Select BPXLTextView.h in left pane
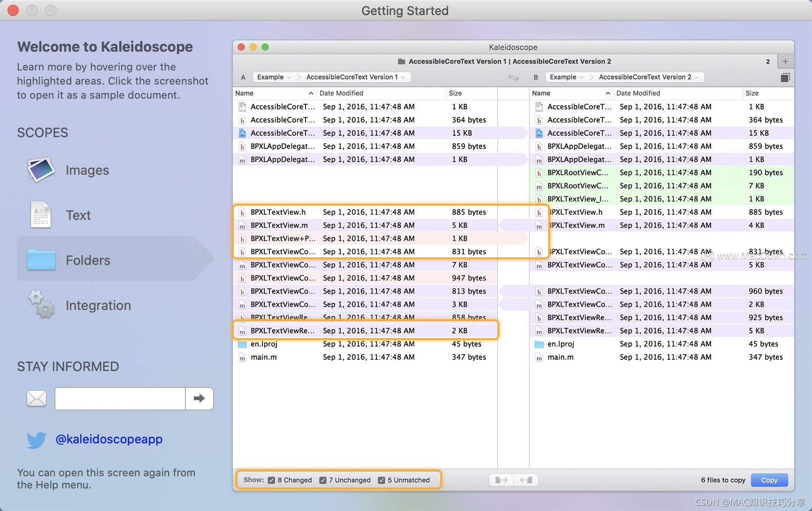This screenshot has width=812, height=511. click(365, 212)
